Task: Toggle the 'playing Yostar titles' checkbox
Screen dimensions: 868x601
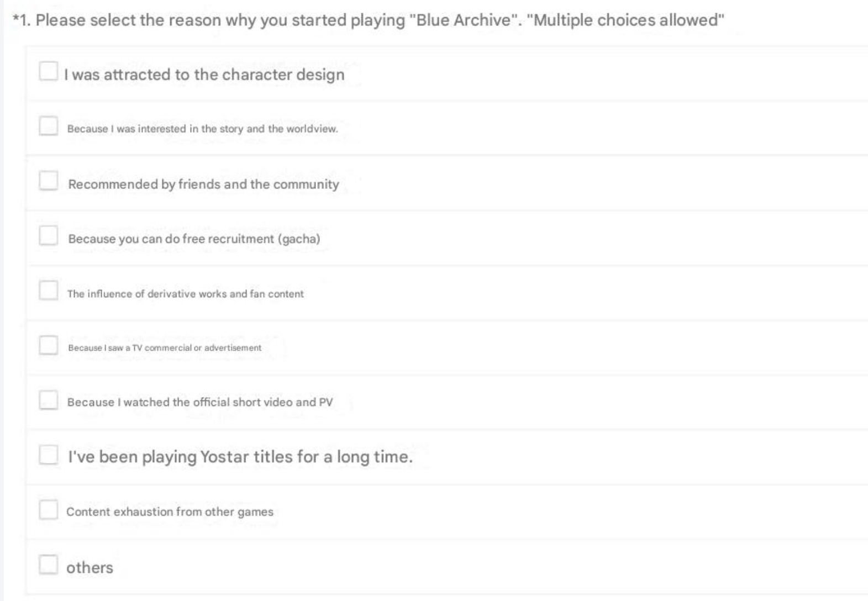Action: pos(49,455)
